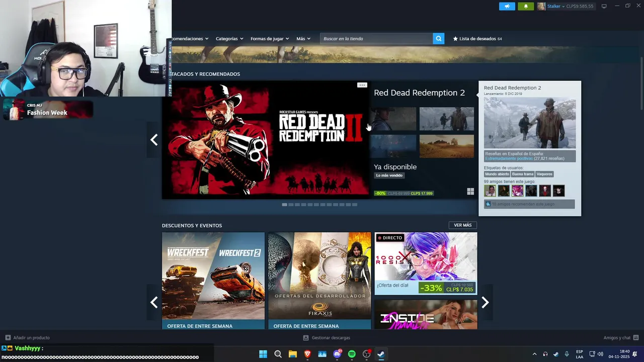644x362 pixels.
Task: View the golden prairie screenshot thumbnail
Action: click(x=447, y=146)
